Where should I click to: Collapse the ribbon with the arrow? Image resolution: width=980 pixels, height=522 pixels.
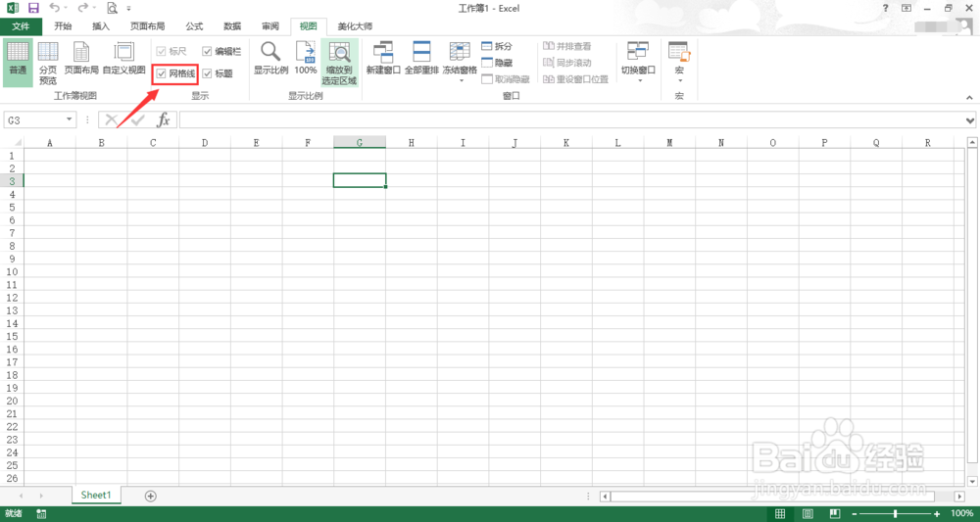969,97
